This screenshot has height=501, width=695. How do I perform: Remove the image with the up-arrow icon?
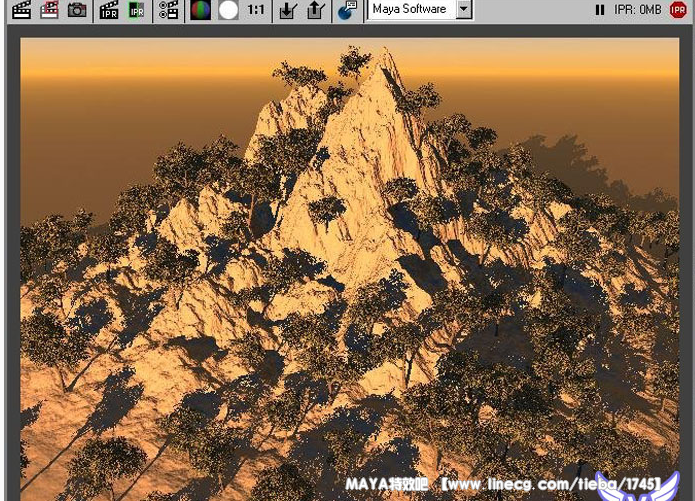pos(315,10)
